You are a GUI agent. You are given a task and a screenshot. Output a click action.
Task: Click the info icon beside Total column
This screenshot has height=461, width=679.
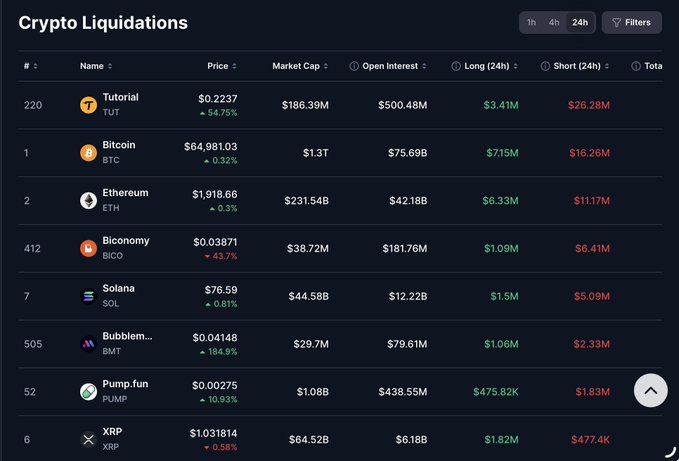[636, 66]
